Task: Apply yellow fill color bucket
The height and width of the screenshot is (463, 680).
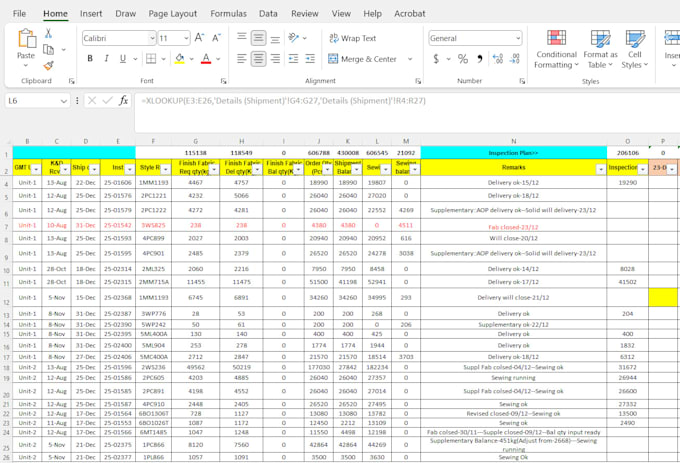Action: pos(180,59)
